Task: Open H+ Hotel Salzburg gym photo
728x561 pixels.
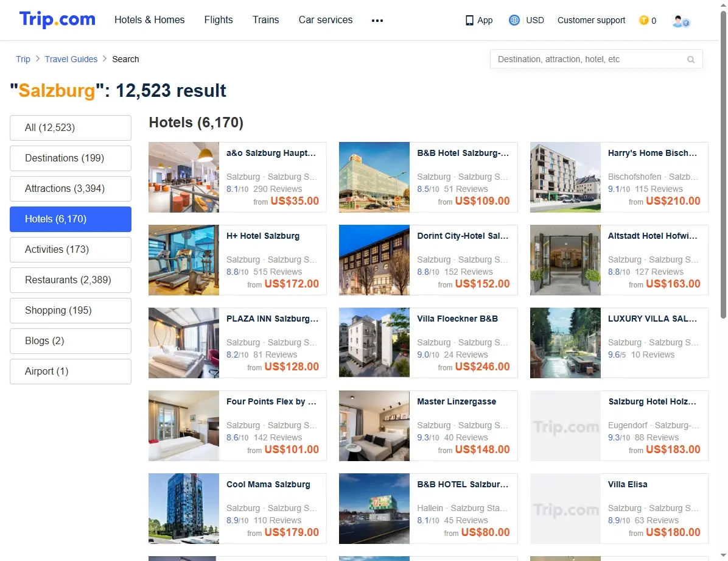Action: point(184,260)
